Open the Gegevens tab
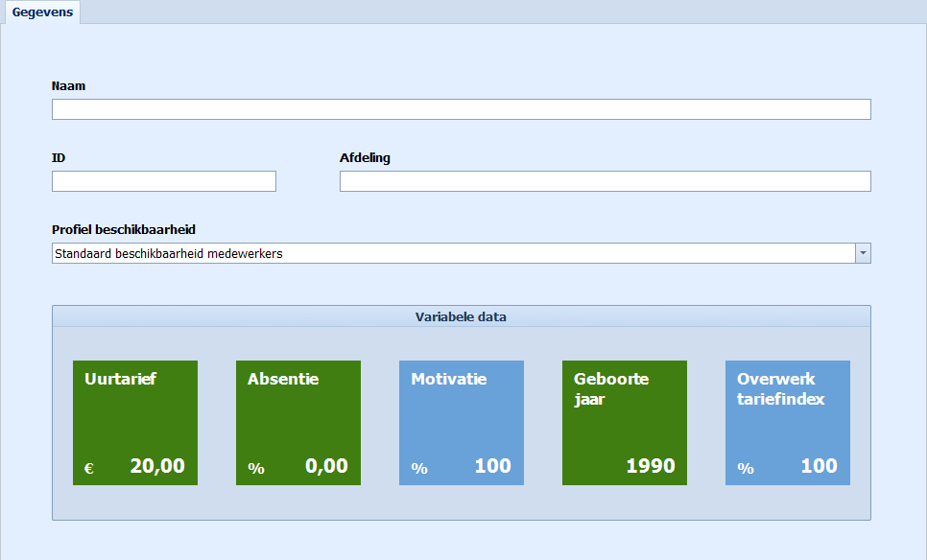The width and height of the screenshot is (927, 560). [42, 12]
